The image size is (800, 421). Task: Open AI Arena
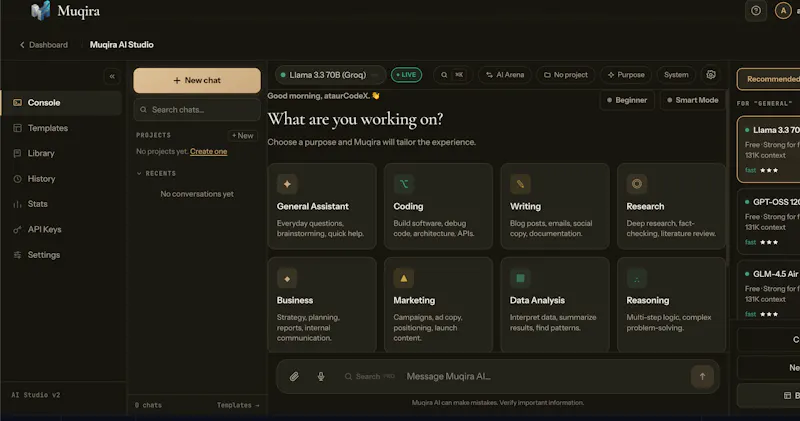[x=505, y=75]
